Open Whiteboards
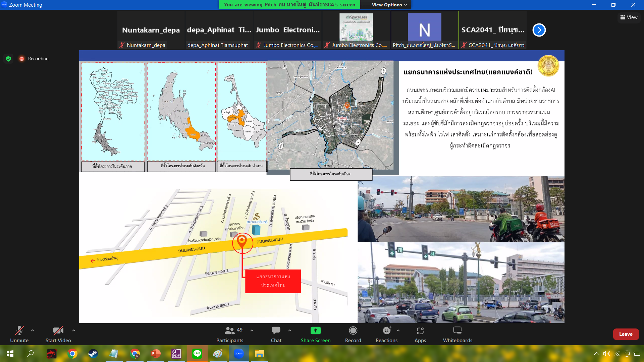Screen dimensions: 644x362 click(458, 334)
